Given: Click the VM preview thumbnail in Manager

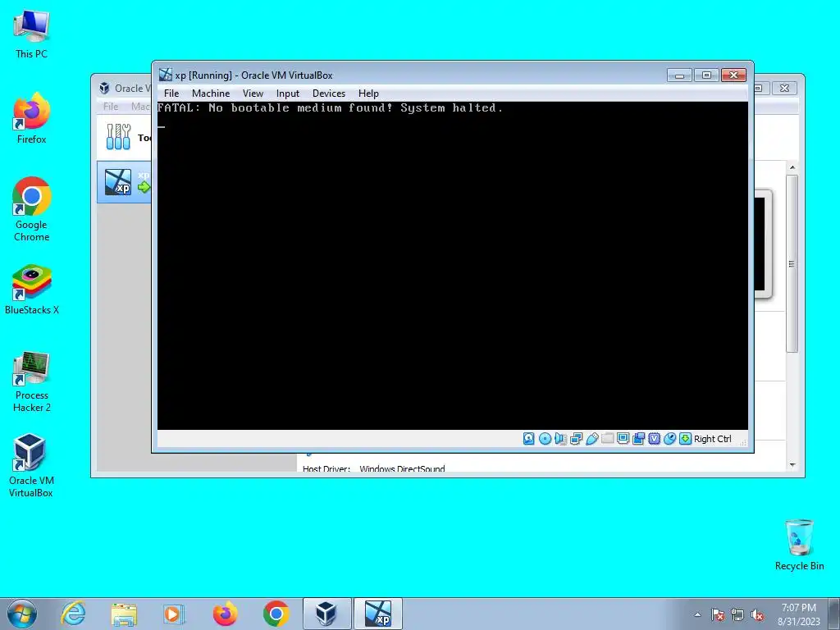Looking at the screenshot, I should point(762,244).
